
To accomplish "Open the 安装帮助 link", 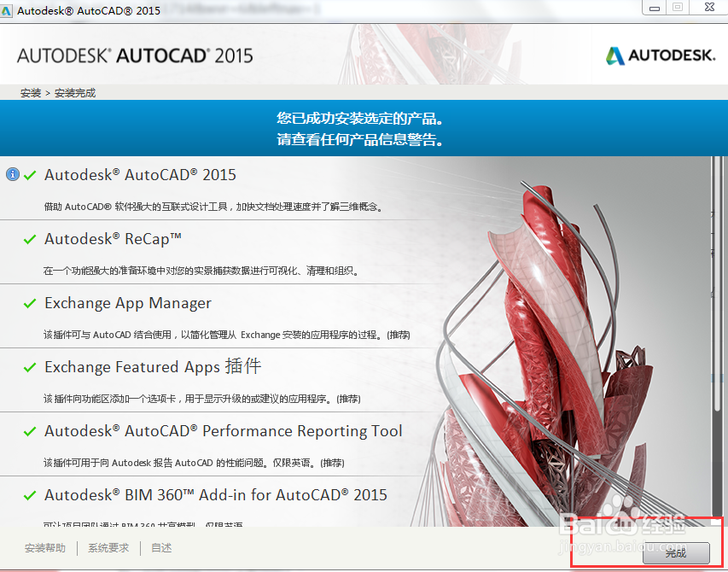I will [45, 548].
